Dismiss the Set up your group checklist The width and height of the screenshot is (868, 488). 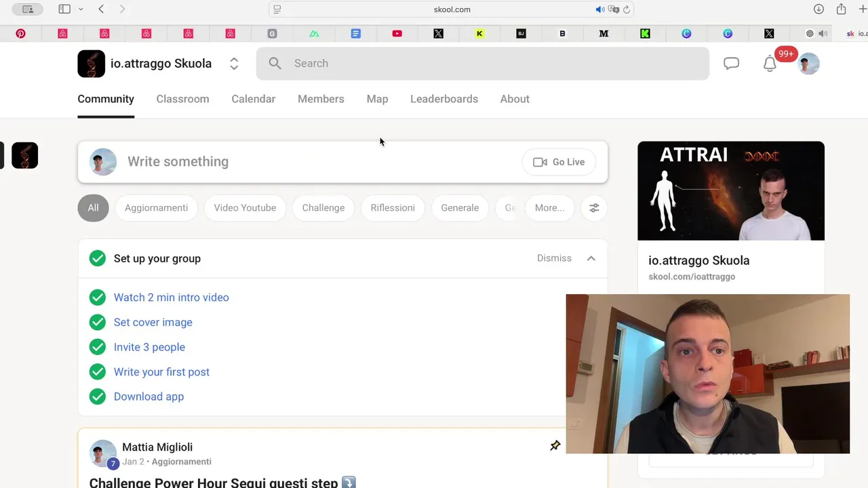pyautogui.click(x=554, y=258)
